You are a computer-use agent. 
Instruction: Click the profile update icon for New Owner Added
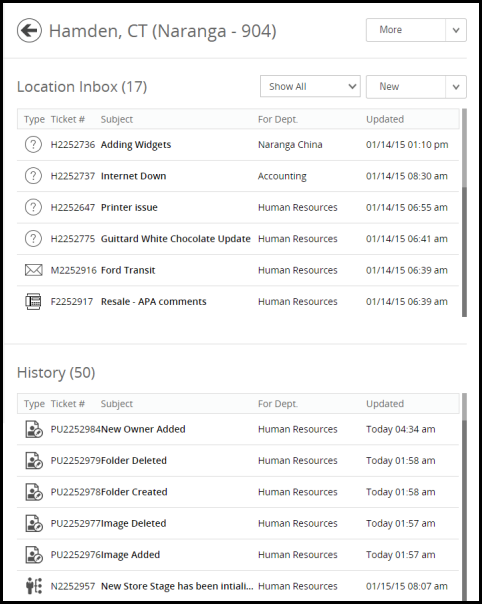point(34,429)
